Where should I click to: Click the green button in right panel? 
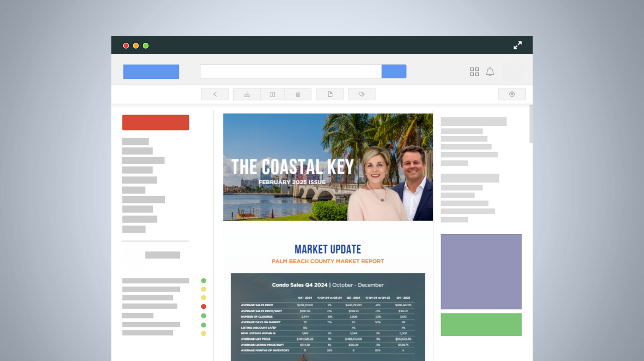click(x=481, y=325)
